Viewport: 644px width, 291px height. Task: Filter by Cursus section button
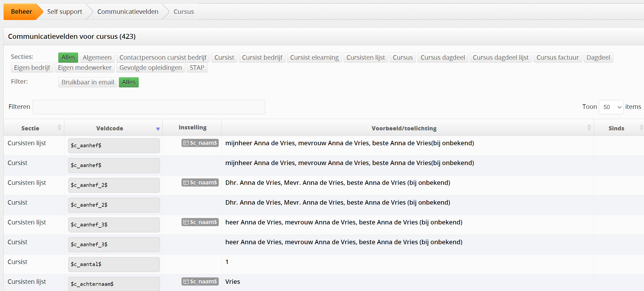tap(402, 58)
